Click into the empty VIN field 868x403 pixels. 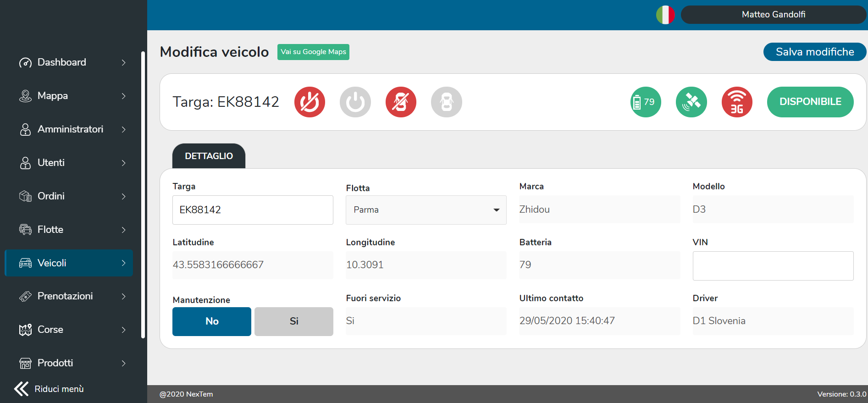click(x=773, y=266)
